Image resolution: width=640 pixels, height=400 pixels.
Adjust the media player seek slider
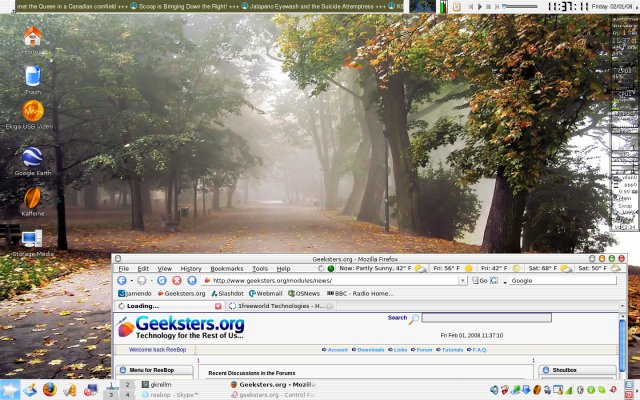pos(520,6)
